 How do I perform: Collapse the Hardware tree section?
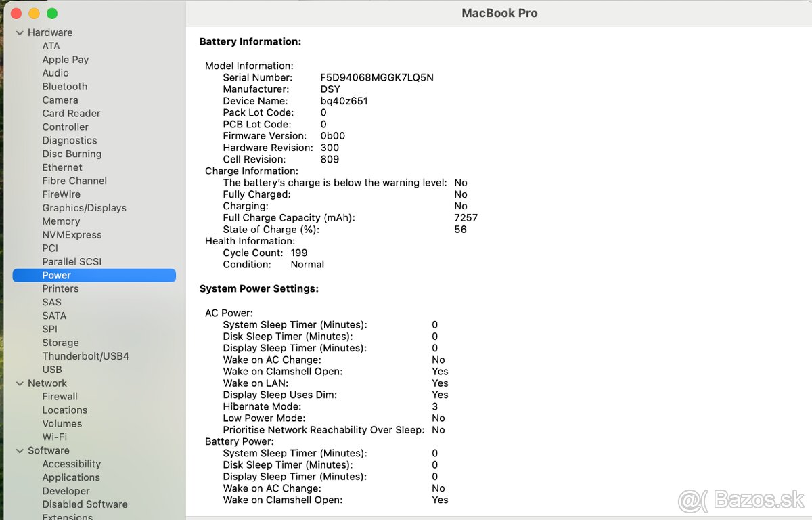click(20, 32)
